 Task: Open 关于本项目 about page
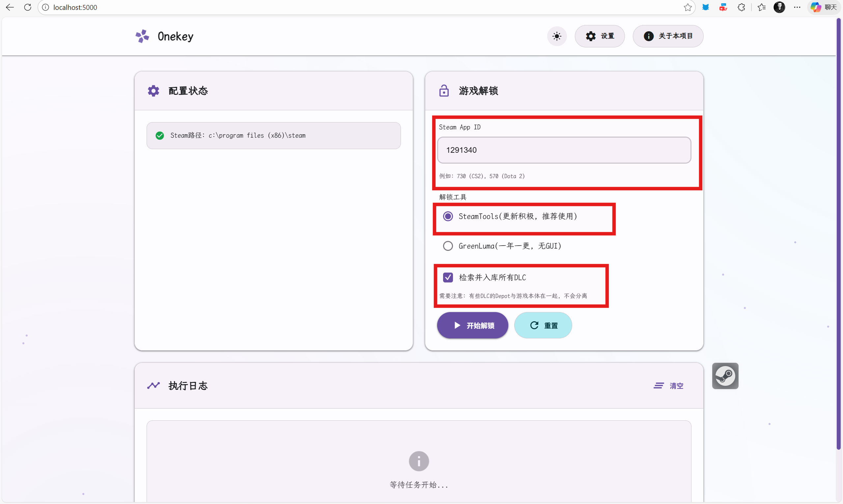click(x=668, y=36)
